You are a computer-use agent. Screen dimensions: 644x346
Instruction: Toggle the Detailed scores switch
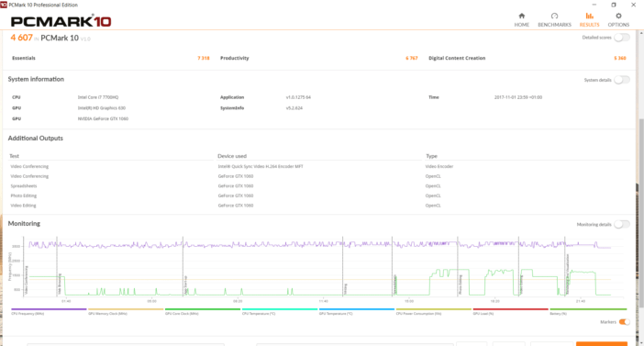tap(622, 38)
